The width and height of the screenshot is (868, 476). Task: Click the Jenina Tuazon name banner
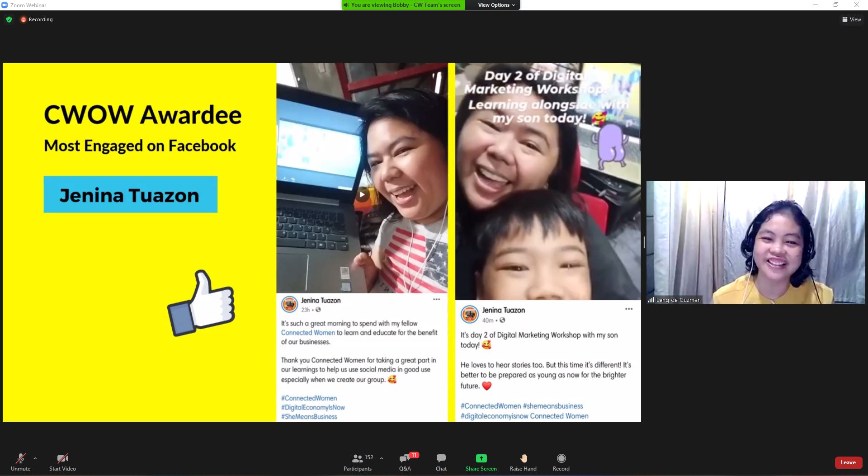pyautogui.click(x=130, y=194)
